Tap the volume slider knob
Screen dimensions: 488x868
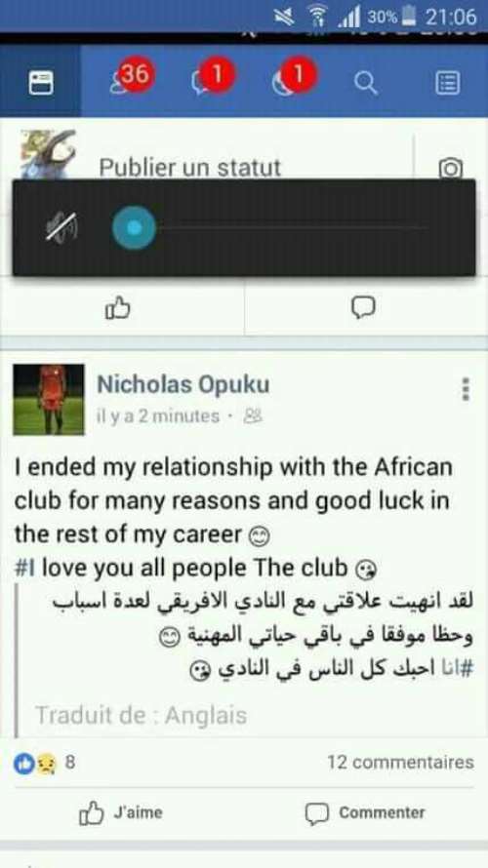134,227
